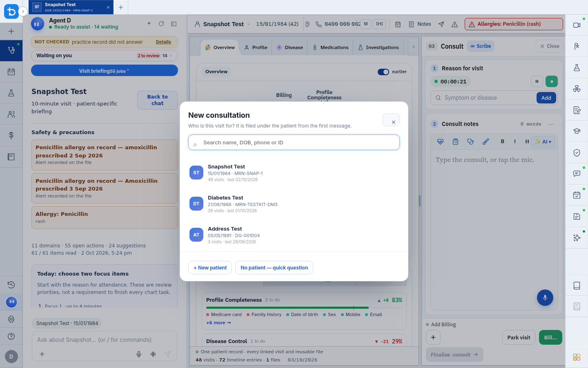Open the dollar billing icon in left sidebar
588x368 pixels.
coord(11,135)
